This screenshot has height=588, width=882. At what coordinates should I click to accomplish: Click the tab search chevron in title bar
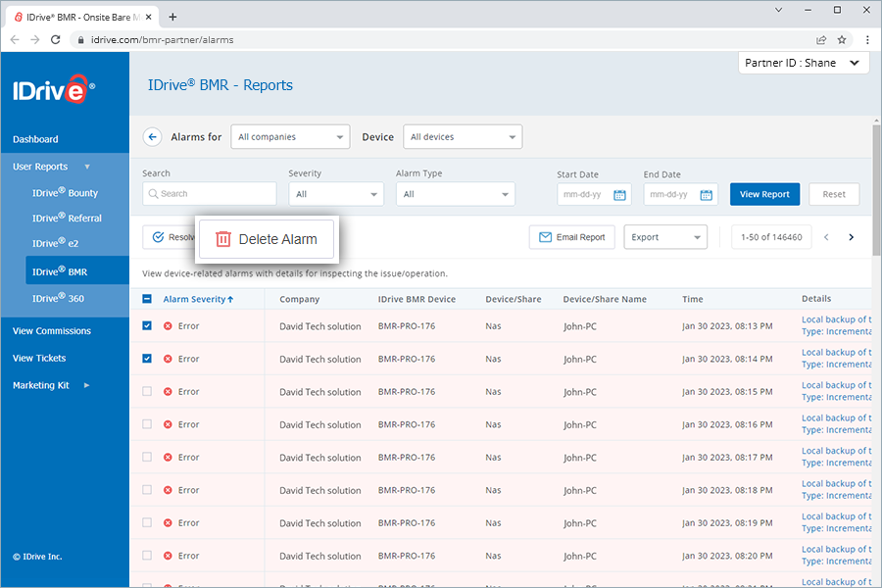click(778, 10)
